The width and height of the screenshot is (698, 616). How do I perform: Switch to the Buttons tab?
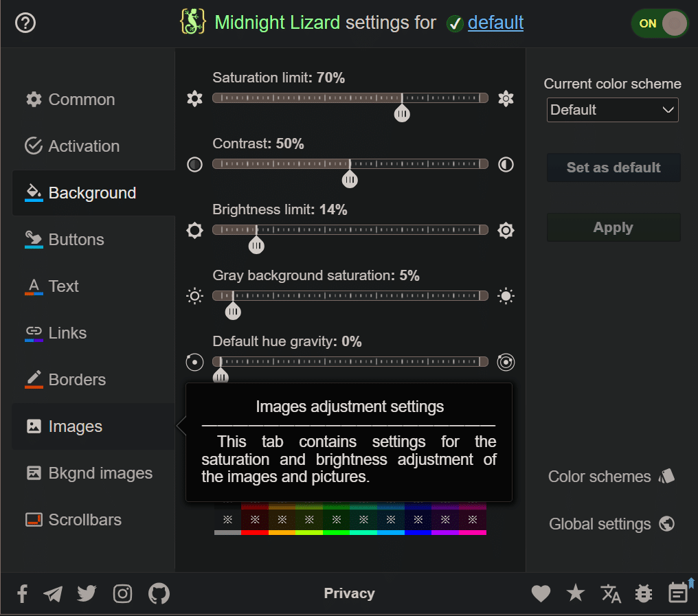(76, 240)
